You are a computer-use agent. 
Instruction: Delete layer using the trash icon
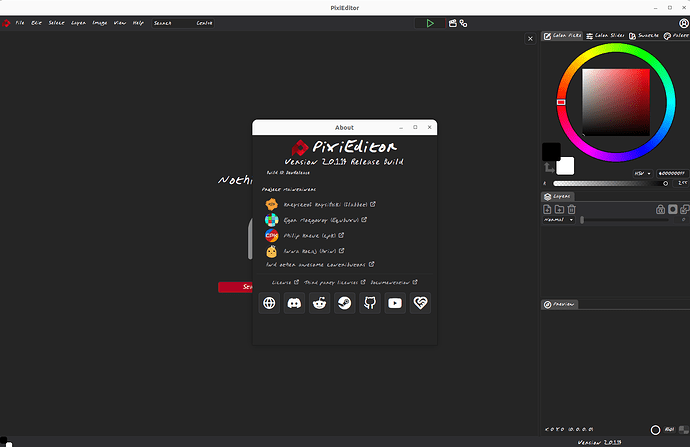pyautogui.click(x=571, y=209)
